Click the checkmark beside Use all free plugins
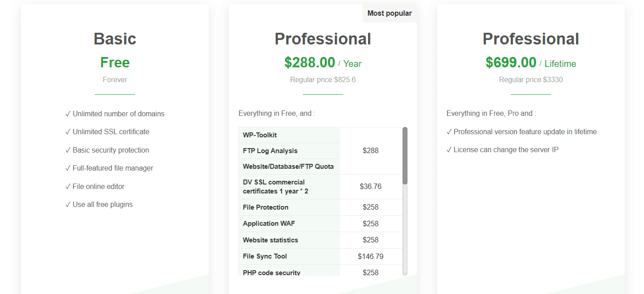644x294 pixels. [x=68, y=204]
